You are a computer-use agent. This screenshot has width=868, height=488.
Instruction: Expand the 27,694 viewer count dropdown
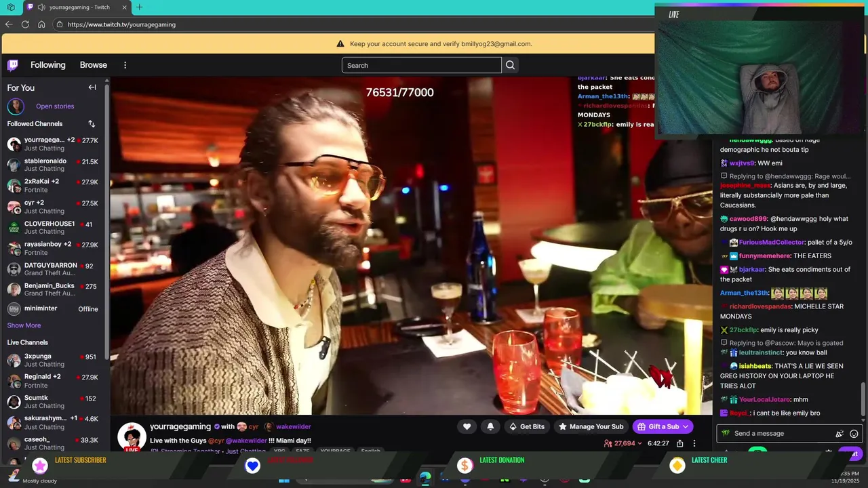pos(623,443)
